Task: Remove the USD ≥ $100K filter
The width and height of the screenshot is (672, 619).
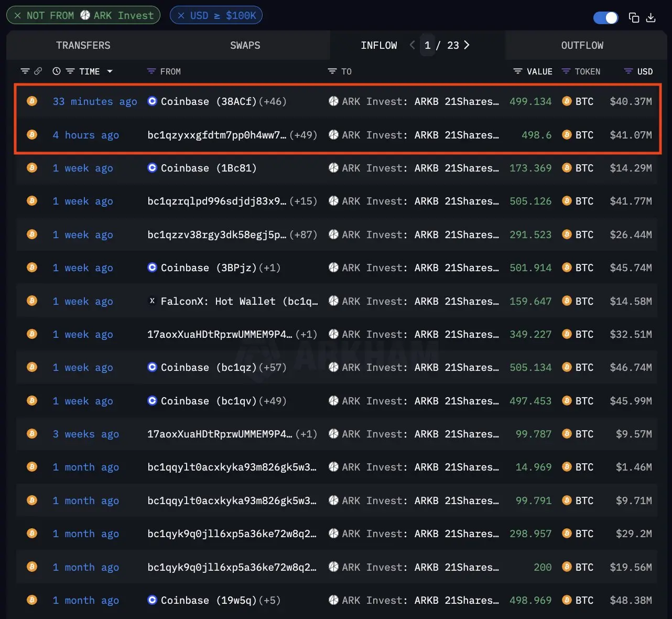Action: 181,16
